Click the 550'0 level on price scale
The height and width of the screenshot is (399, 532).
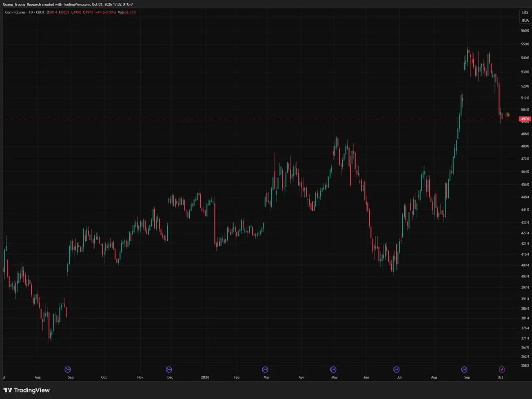pyautogui.click(x=525, y=44)
